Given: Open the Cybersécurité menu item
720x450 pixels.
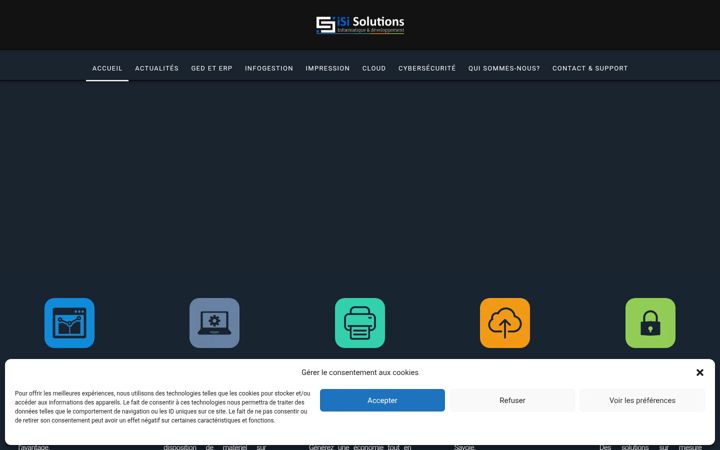Looking at the screenshot, I should pos(427,68).
